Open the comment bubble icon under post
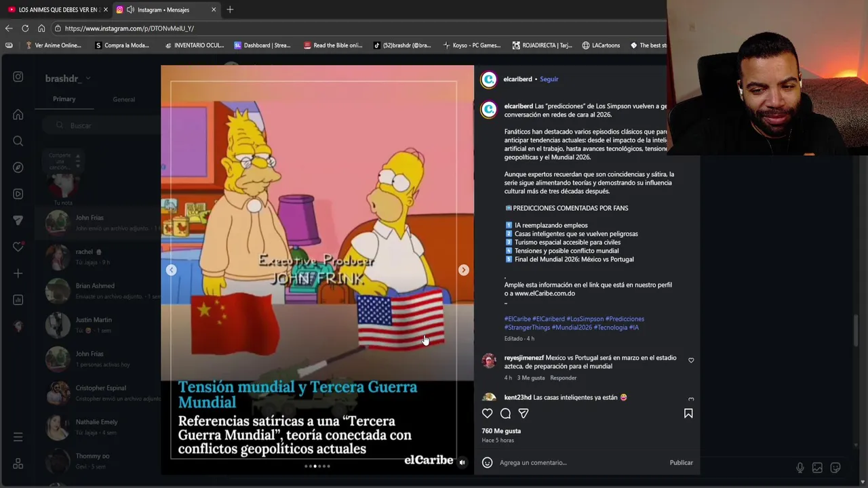This screenshot has width=868, height=488. (x=505, y=413)
